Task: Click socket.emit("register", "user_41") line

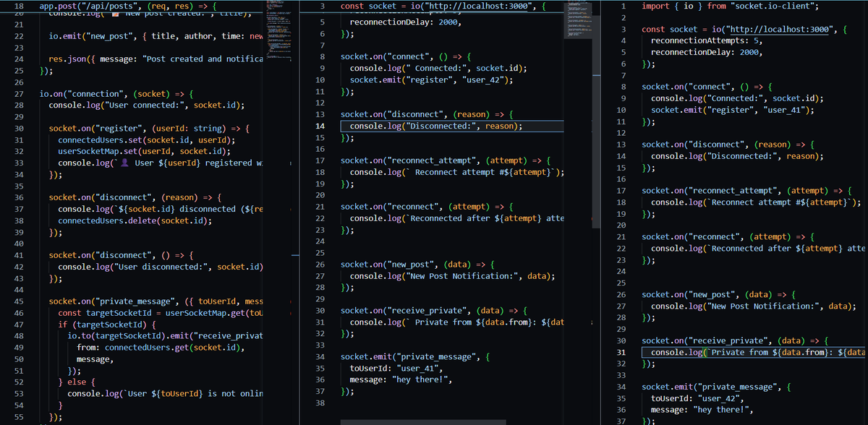Action: coord(733,110)
